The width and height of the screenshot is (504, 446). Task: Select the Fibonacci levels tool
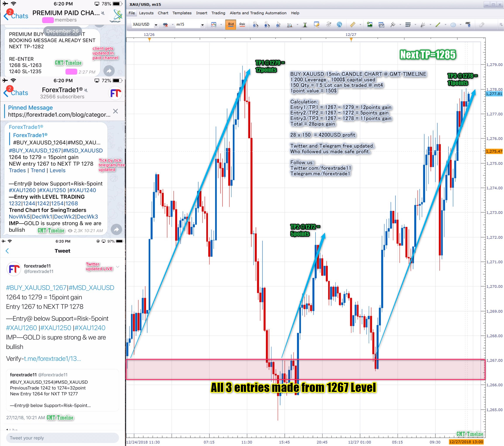(x=408, y=25)
